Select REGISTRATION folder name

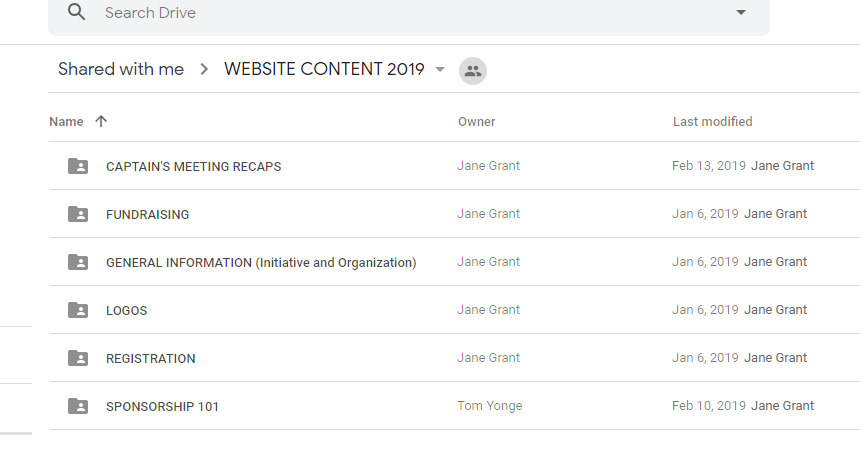[x=151, y=359]
